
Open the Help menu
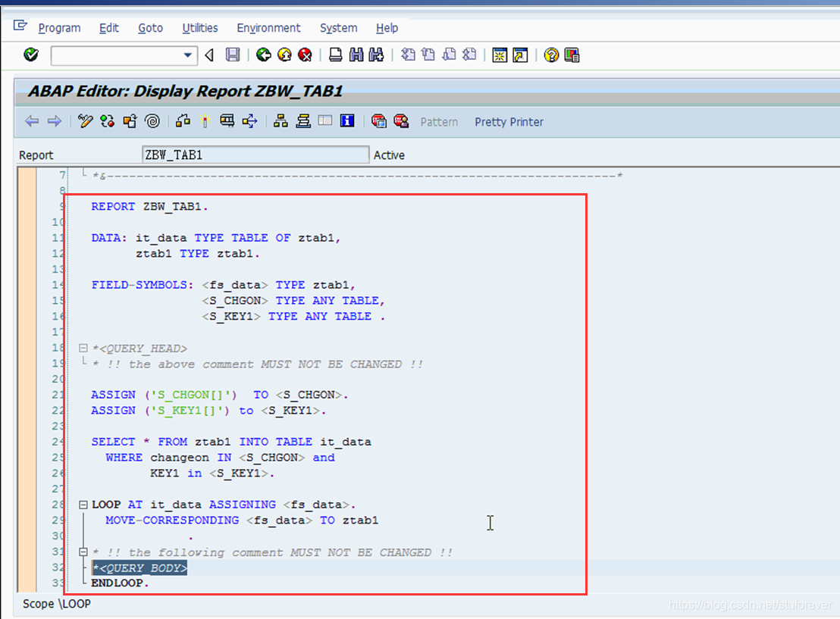click(x=387, y=28)
